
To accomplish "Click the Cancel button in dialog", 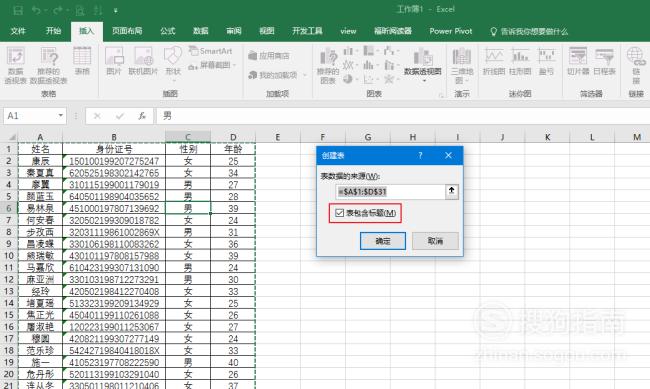I will coord(435,241).
